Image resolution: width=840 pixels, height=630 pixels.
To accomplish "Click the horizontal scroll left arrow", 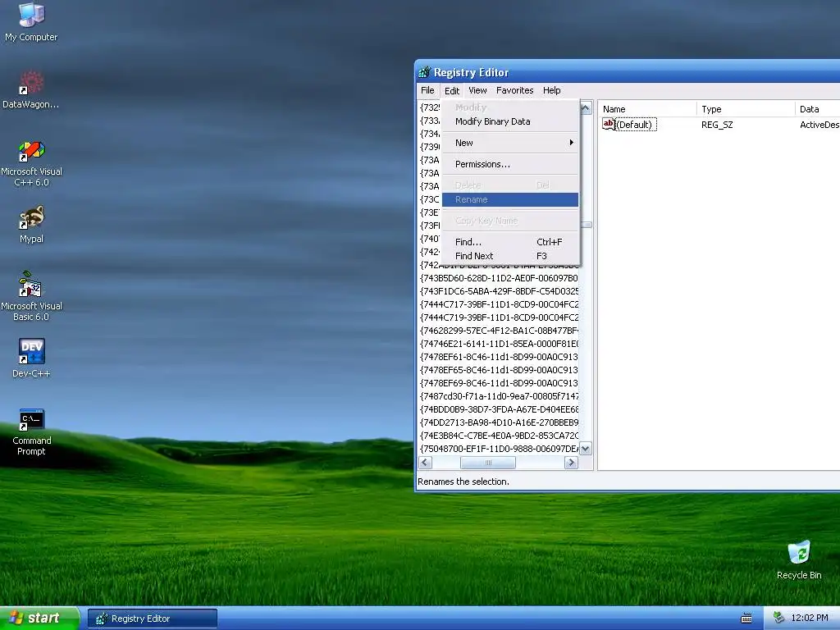I will [426, 463].
